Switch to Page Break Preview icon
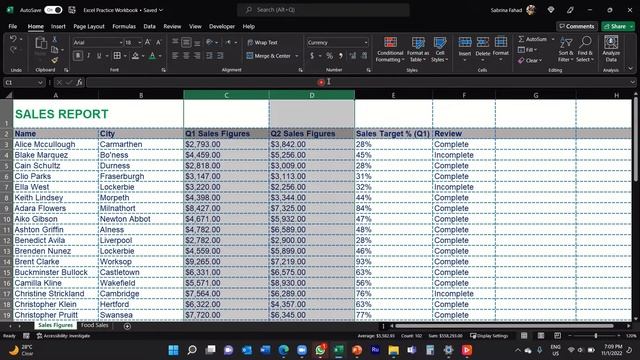This screenshot has width=640, height=360. pos(558,336)
